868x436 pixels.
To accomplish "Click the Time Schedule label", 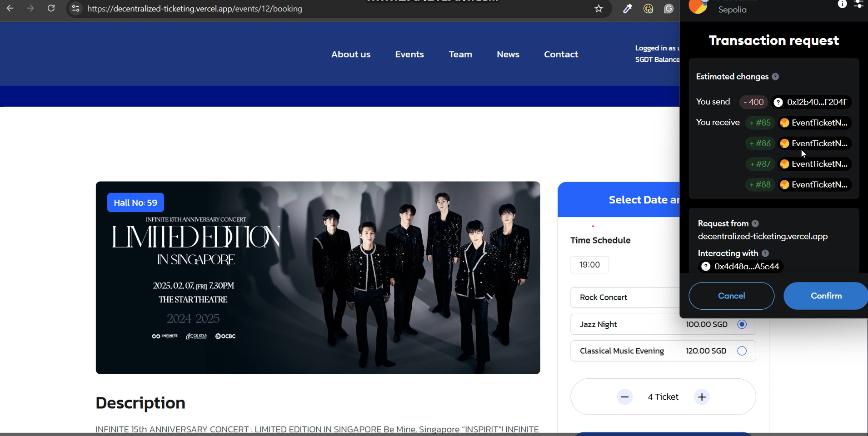I will [x=600, y=240].
